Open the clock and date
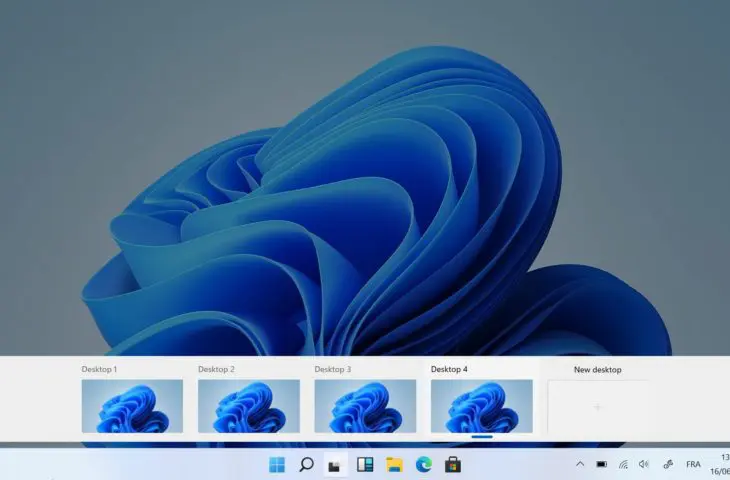 coord(720,464)
